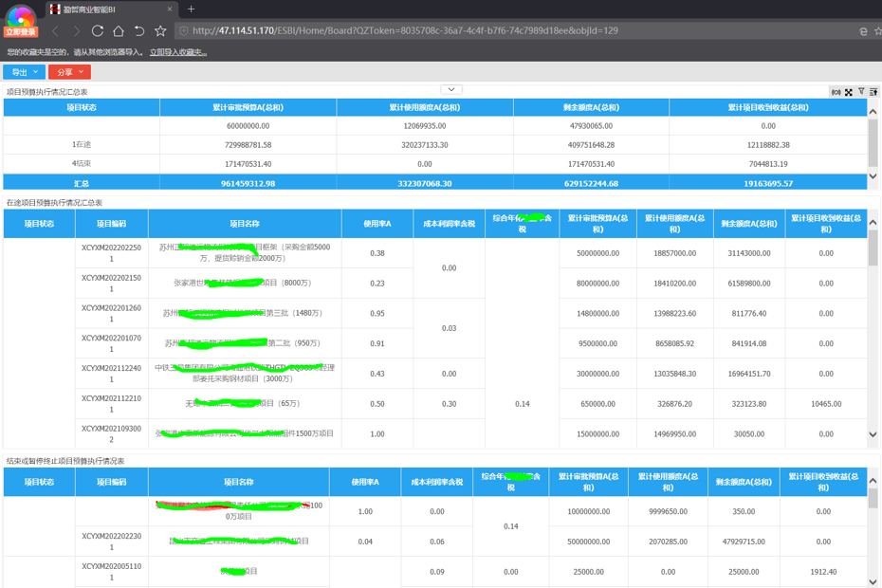Image resolution: width=882 pixels, height=588 pixels.
Task: Sort by 使用率A column header in 在途 table
Action: click(377, 224)
